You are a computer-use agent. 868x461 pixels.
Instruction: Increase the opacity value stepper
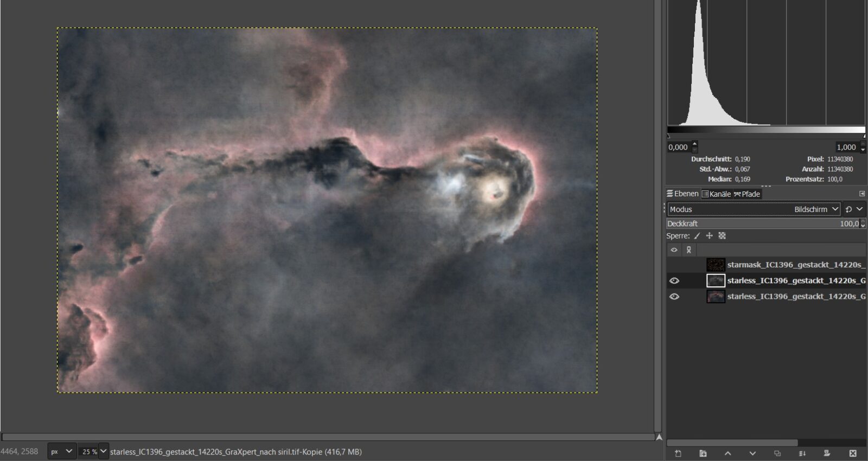(863, 221)
